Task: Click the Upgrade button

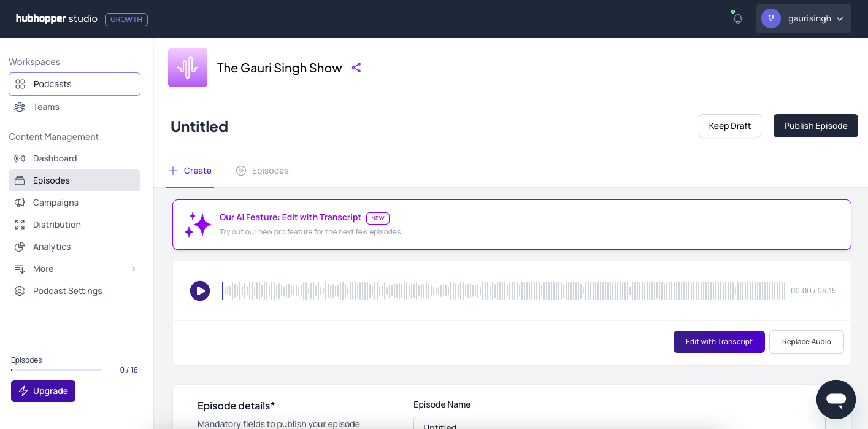Action: click(x=43, y=391)
